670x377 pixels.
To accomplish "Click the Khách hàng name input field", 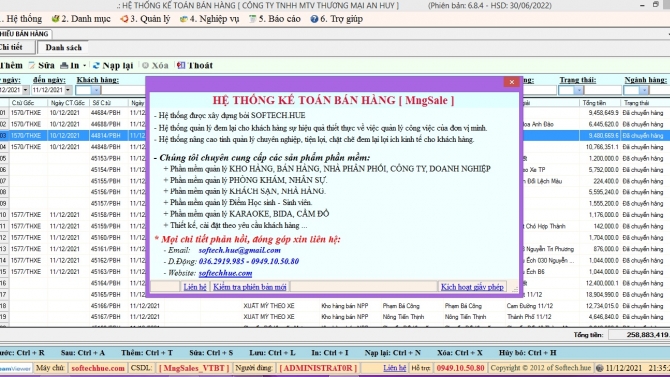I will [124, 90].
